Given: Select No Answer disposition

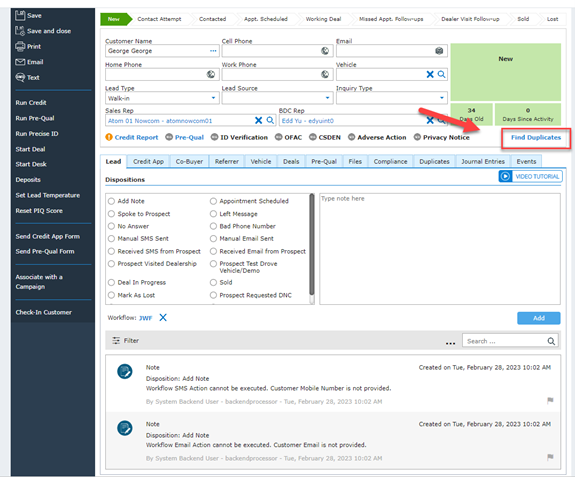Looking at the screenshot, I should click(111, 226).
